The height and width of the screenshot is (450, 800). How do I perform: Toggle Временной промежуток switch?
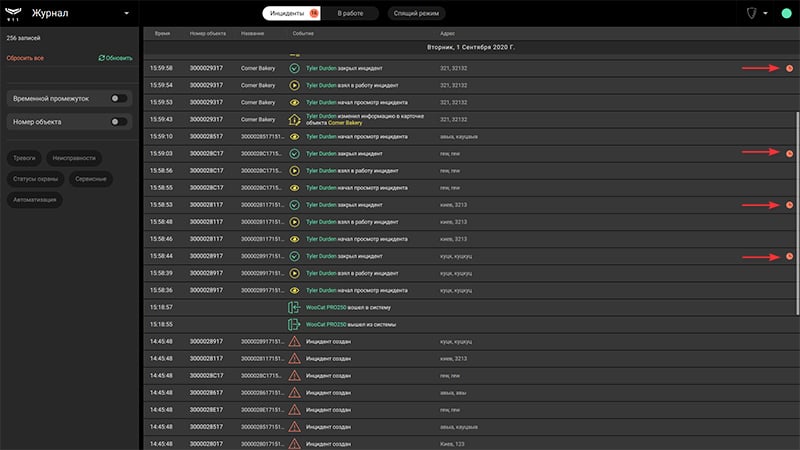pyautogui.click(x=118, y=98)
